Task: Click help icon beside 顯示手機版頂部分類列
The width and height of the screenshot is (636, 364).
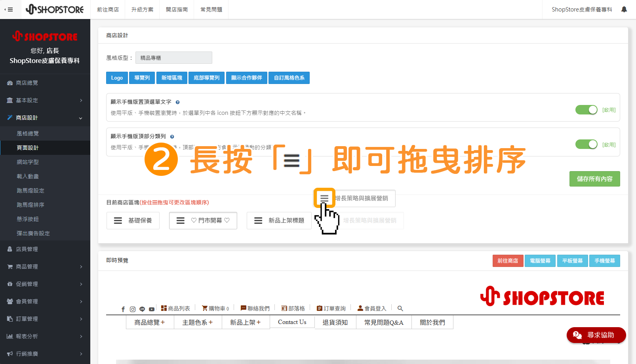Action: [172, 137]
